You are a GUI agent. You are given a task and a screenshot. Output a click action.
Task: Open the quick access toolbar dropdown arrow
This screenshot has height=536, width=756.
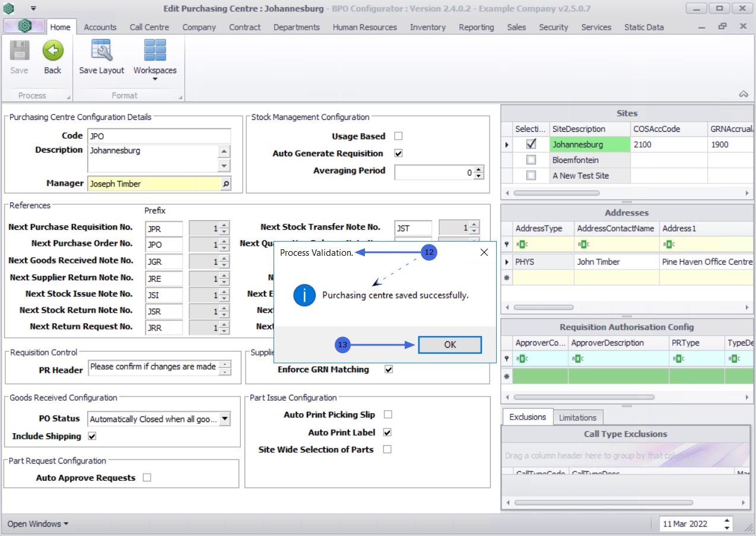pos(33,8)
